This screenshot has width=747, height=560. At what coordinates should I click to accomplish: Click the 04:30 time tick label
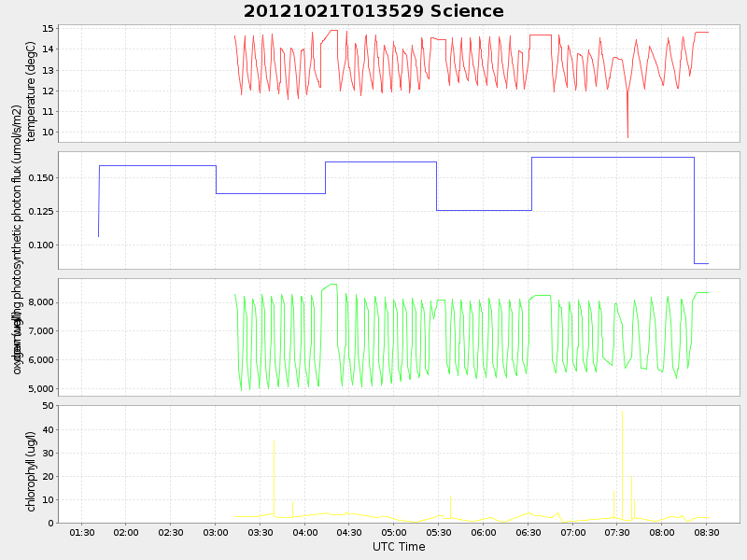[x=349, y=532]
